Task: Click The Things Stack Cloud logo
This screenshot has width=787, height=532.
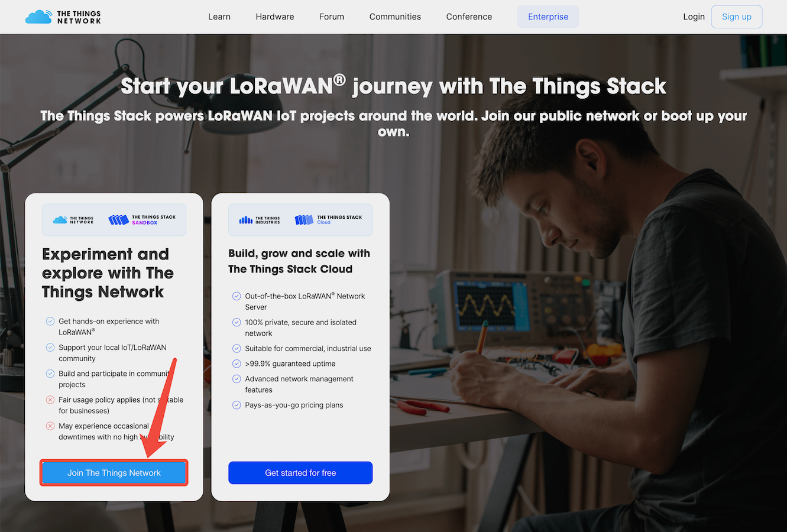Action: (328, 220)
